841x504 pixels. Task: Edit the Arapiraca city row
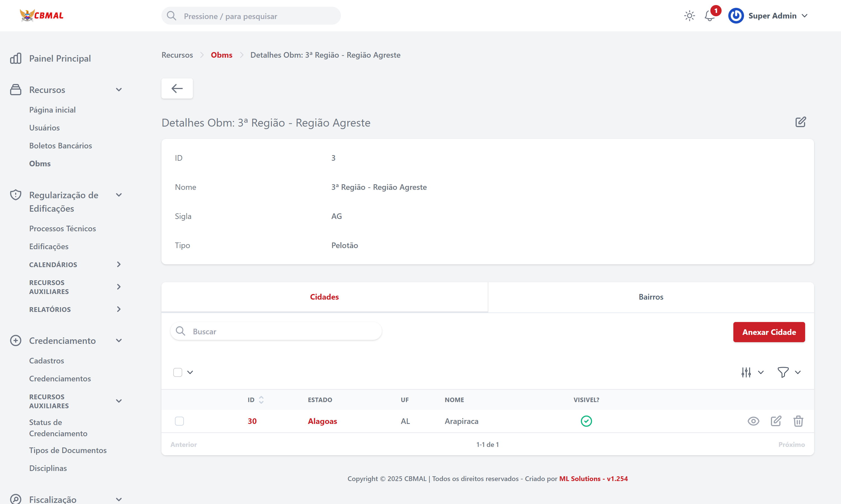(x=775, y=421)
